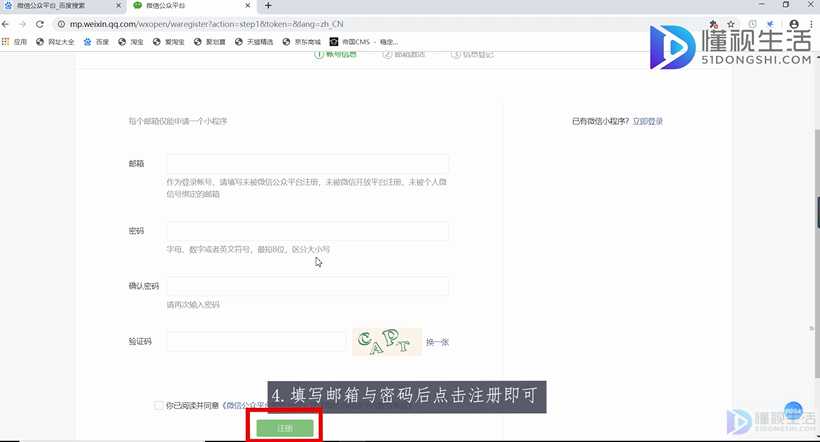The width and height of the screenshot is (820, 442).
Task: Click the browser back arrow
Action: pyautogui.click(x=8, y=23)
